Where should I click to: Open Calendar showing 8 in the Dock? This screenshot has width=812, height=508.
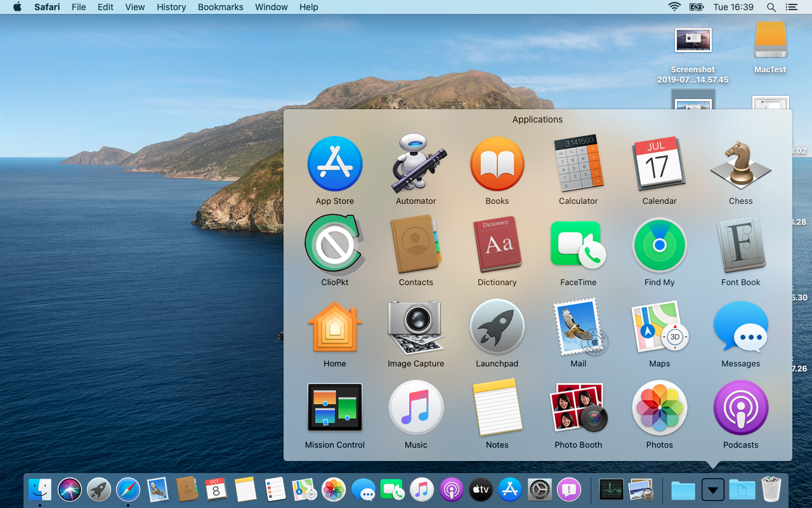point(216,490)
